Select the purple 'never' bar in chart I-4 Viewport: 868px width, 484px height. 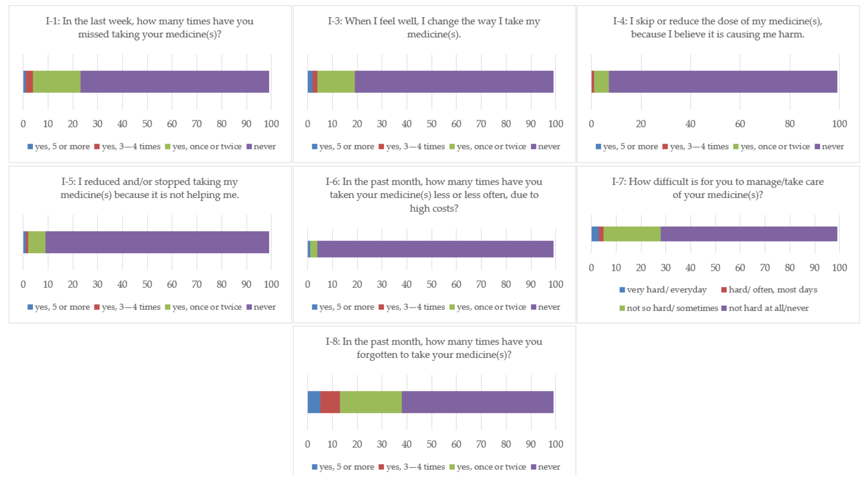click(x=723, y=82)
